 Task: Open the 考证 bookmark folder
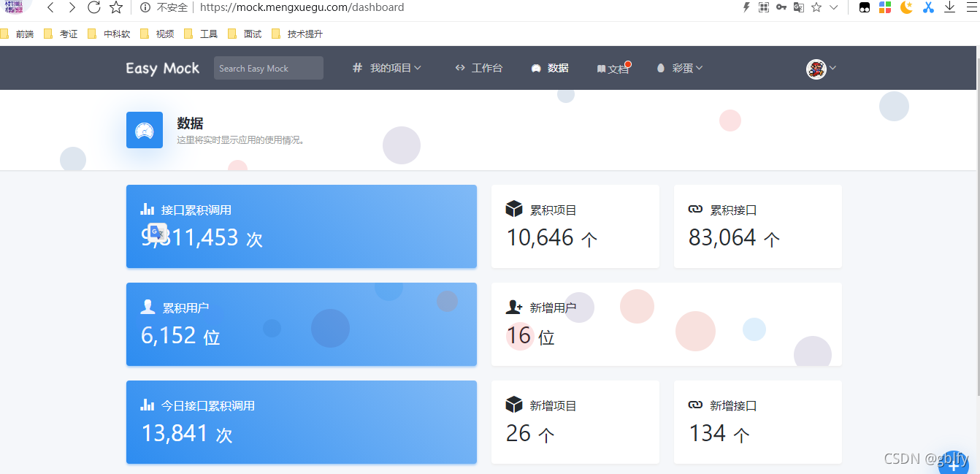61,34
